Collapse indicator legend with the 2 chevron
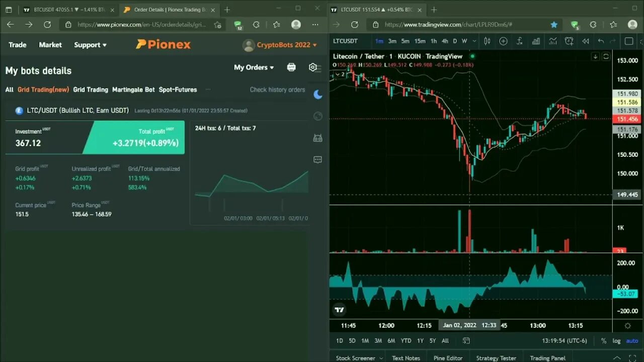This screenshot has height=362, width=644. pos(341,74)
